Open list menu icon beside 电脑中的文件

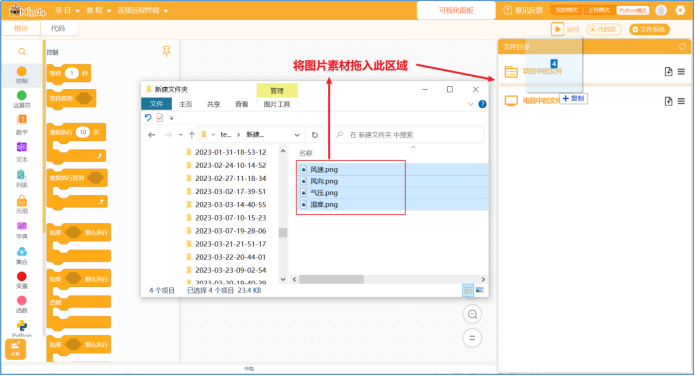pyautogui.click(x=681, y=101)
